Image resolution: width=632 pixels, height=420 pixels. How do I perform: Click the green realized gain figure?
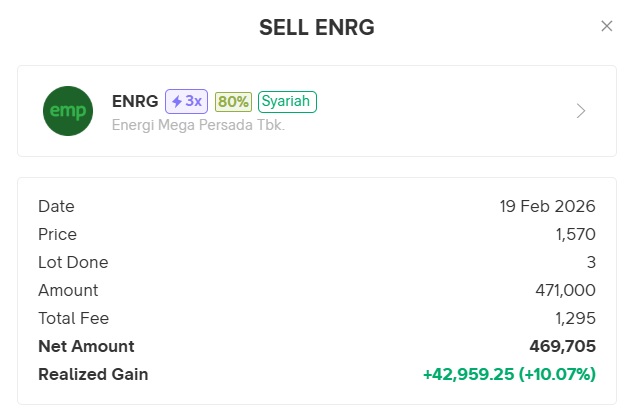(x=509, y=374)
